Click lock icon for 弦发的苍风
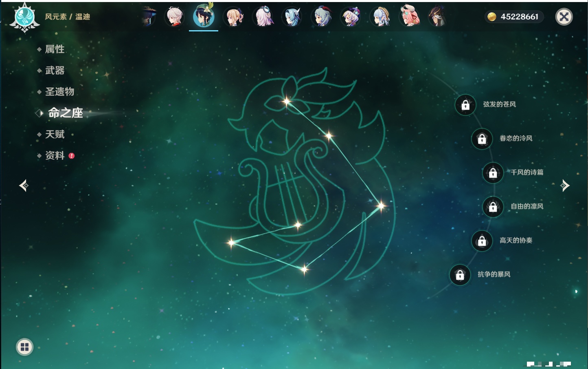 (465, 105)
